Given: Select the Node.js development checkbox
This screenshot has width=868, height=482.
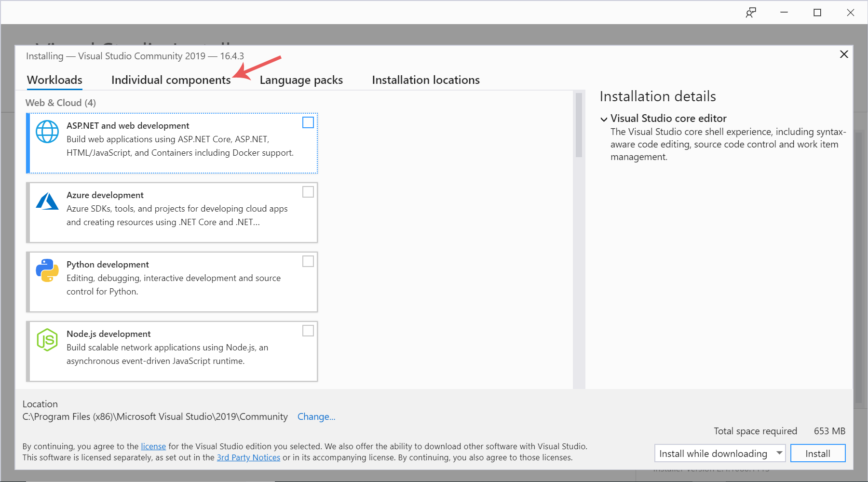Looking at the screenshot, I should [x=308, y=331].
